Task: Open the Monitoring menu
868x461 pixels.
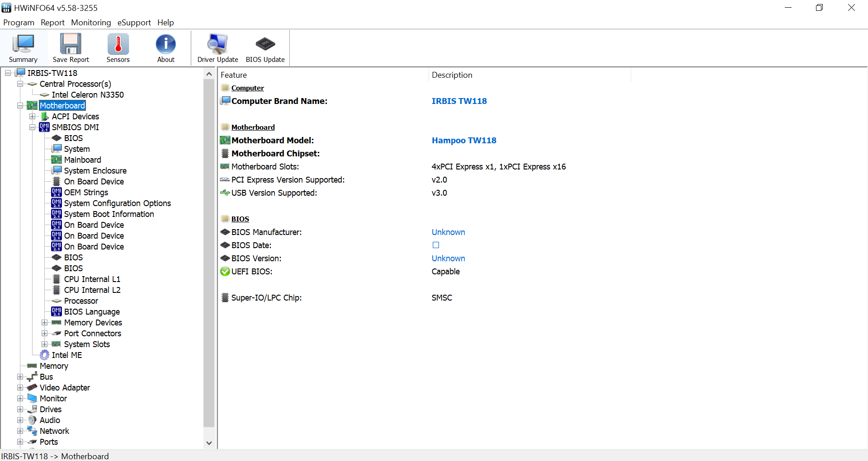Action: pos(91,23)
